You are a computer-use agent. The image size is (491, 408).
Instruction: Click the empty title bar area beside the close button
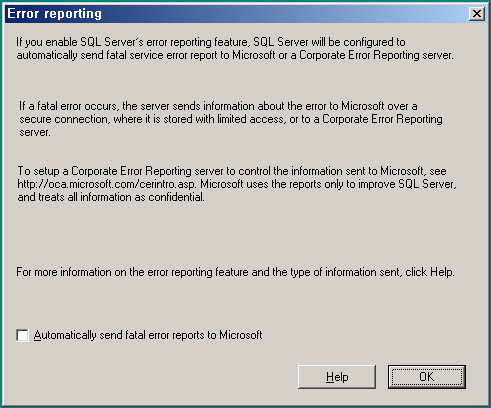point(283,14)
